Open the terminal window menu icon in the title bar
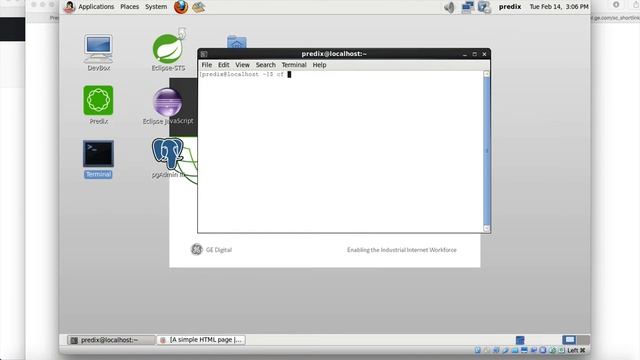 (204, 54)
